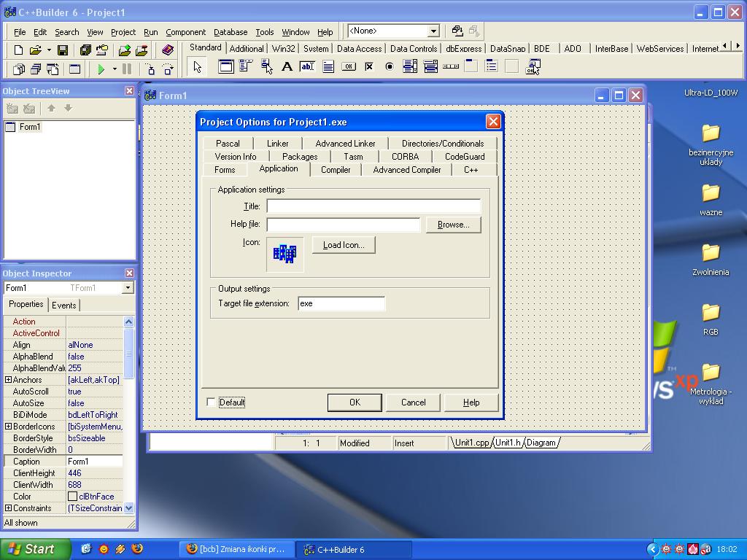Image resolution: width=747 pixels, height=560 pixels.
Task: Open the dropdown arrow beside Open file
Action: [x=49, y=50]
